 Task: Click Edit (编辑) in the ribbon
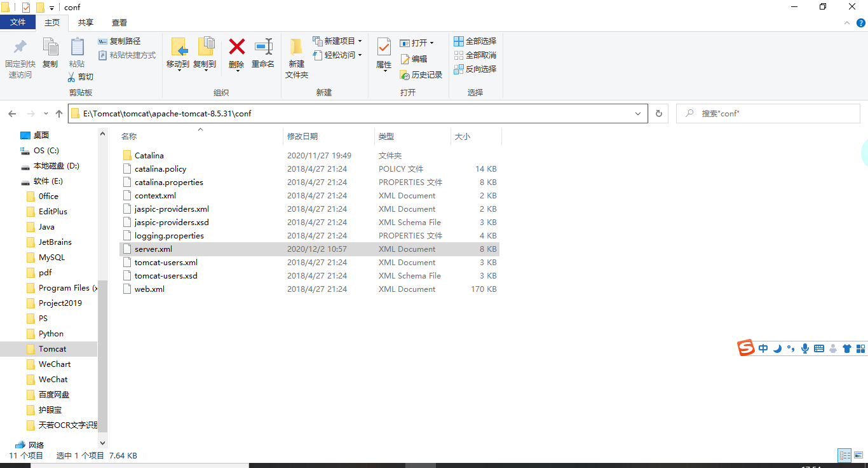(414, 59)
